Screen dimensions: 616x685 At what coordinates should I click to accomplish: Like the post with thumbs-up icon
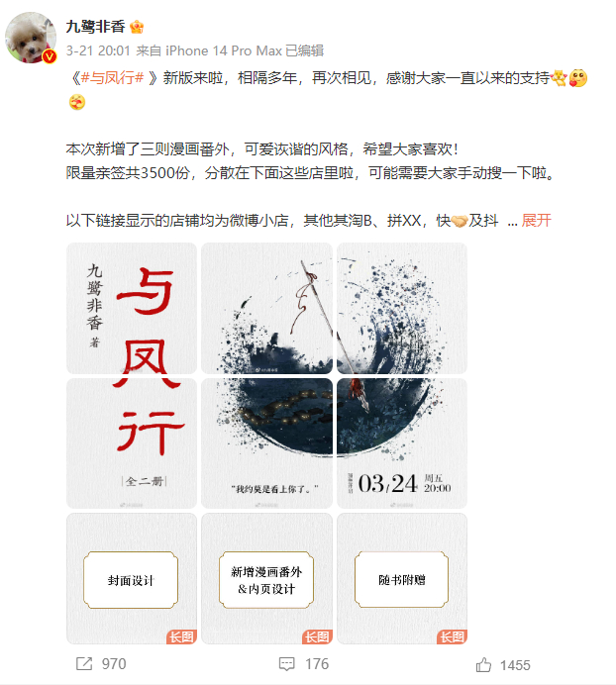click(483, 664)
